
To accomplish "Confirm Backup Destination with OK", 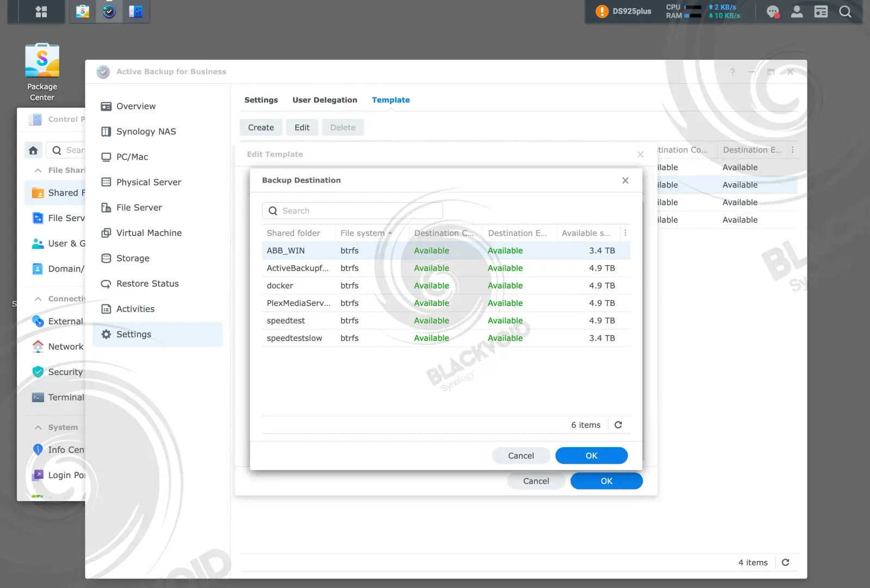I will pos(592,456).
